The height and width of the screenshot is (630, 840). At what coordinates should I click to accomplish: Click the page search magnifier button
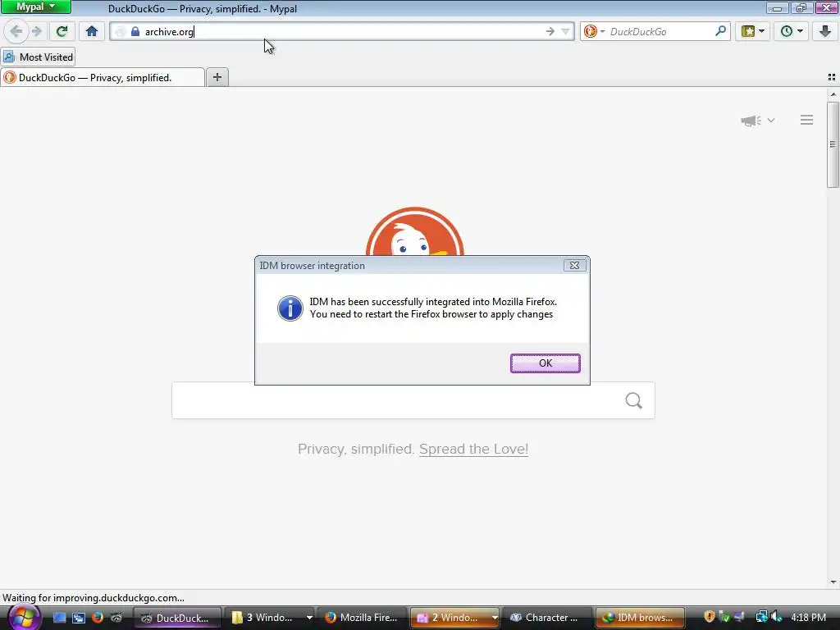coord(634,400)
